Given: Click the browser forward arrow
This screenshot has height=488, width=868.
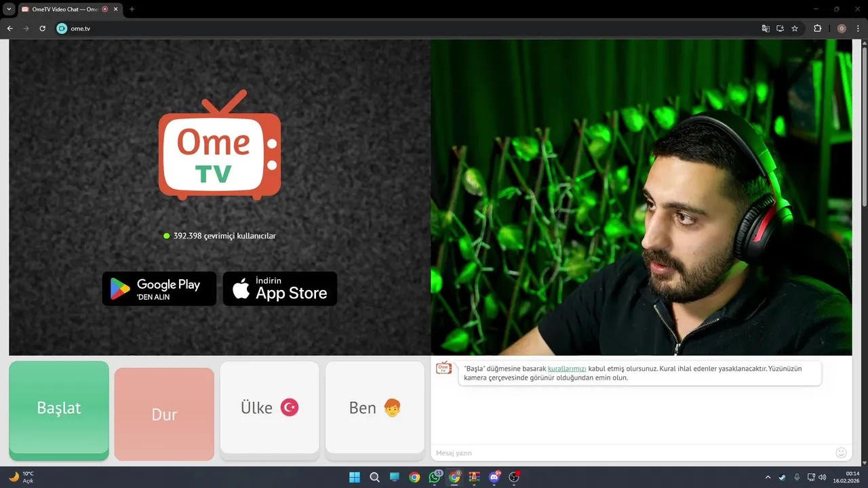Looking at the screenshot, I should (26, 28).
